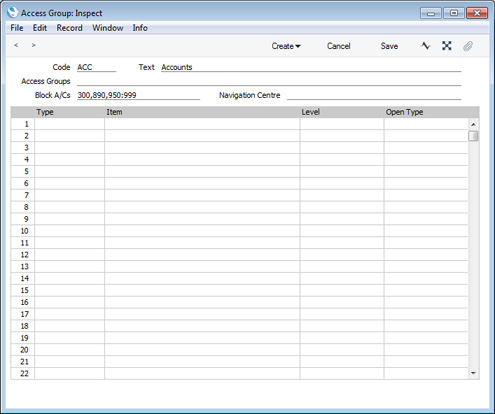Image resolution: width=495 pixels, height=414 pixels.
Task: Open attachments paperclip icon
Action: [468, 46]
